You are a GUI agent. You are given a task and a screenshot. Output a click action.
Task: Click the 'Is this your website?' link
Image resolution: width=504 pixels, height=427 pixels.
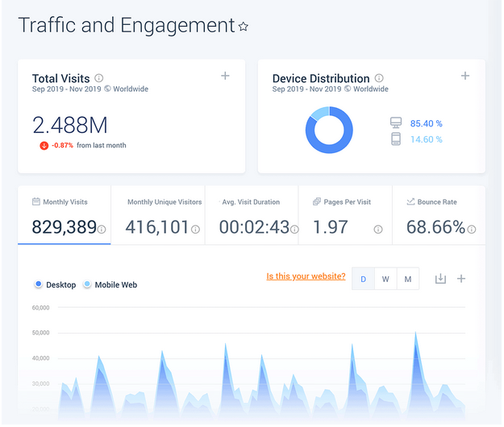[306, 276]
